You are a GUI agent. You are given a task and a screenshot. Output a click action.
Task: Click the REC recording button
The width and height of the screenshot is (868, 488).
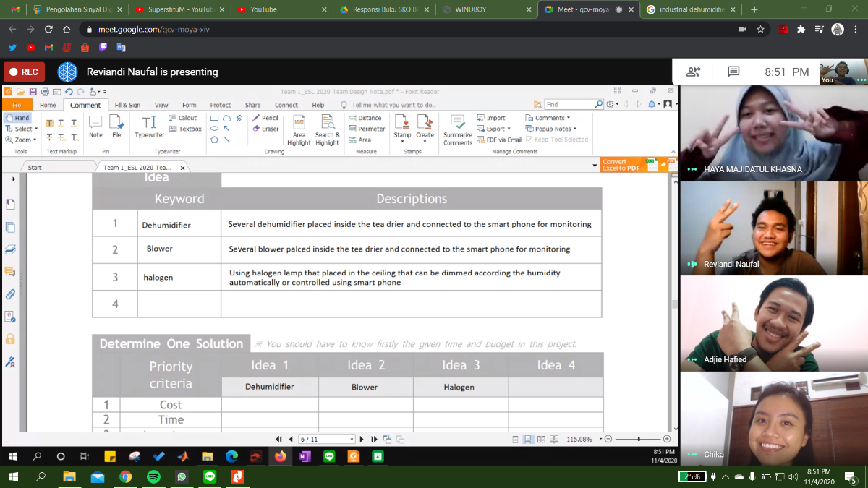(x=24, y=72)
